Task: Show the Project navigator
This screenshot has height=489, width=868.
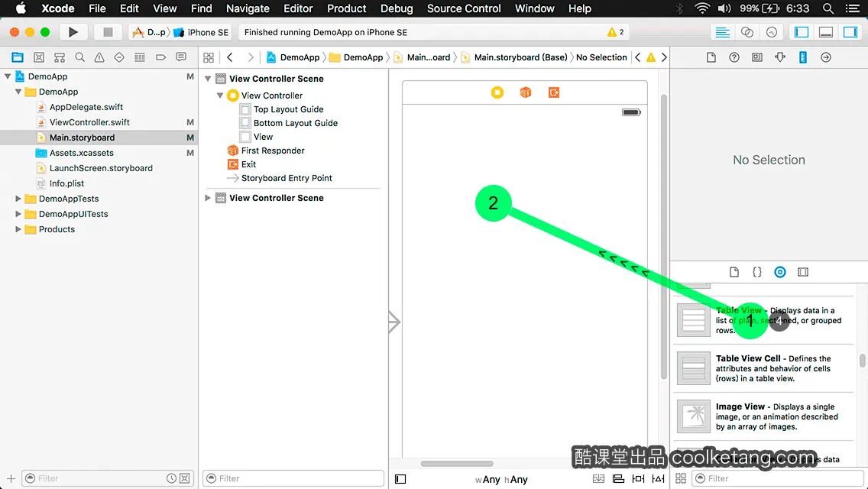Action: click(18, 57)
